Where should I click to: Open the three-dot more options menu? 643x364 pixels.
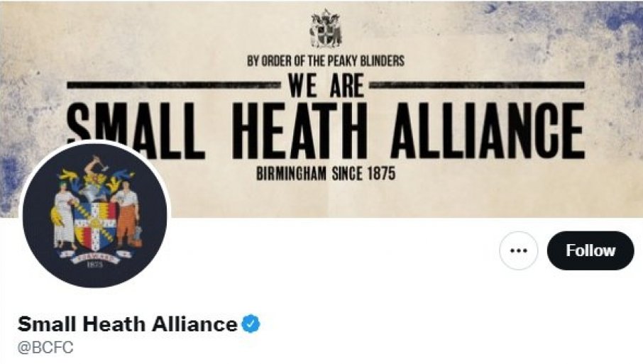(x=519, y=250)
